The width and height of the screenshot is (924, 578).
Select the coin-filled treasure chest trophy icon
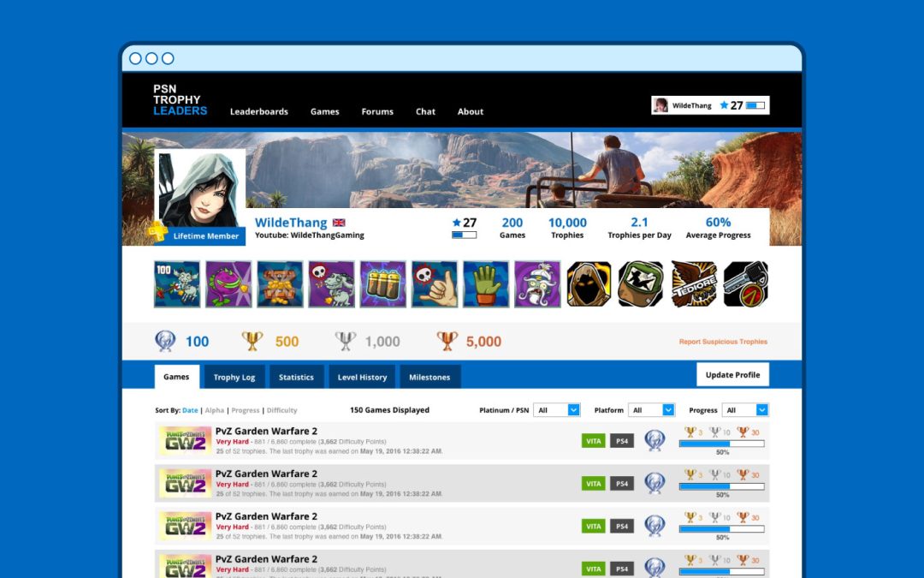click(x=280, y=284)
